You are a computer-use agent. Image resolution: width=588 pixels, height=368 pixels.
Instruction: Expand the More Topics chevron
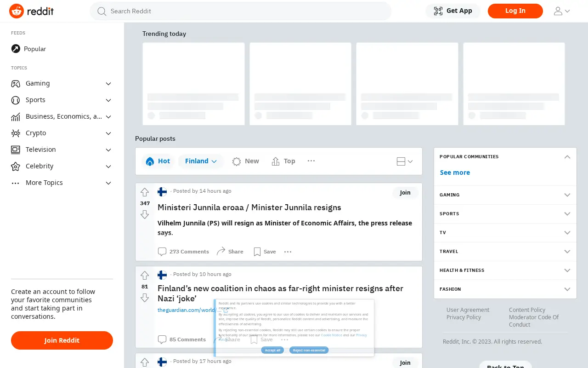click(108, 183)
